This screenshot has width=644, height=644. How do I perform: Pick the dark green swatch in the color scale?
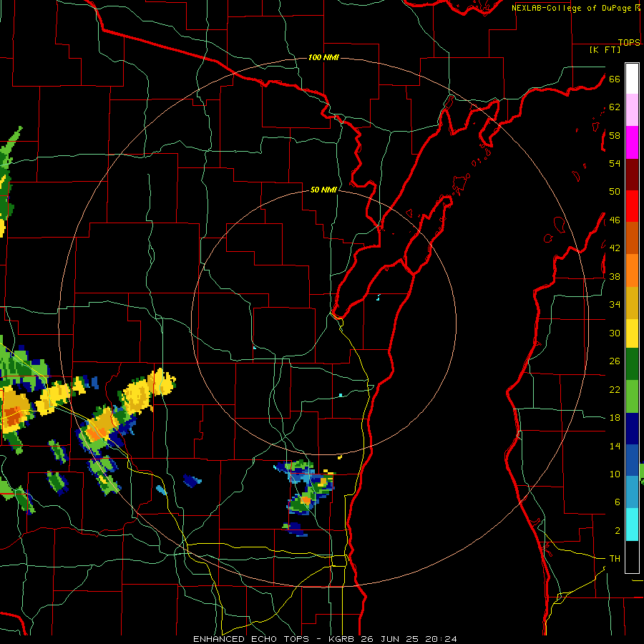point(632,364)
